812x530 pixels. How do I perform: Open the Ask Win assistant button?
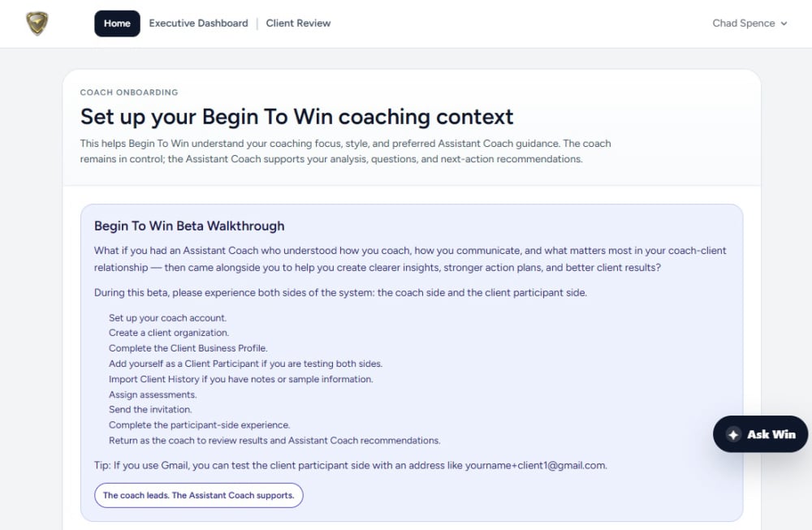[760, 434]
